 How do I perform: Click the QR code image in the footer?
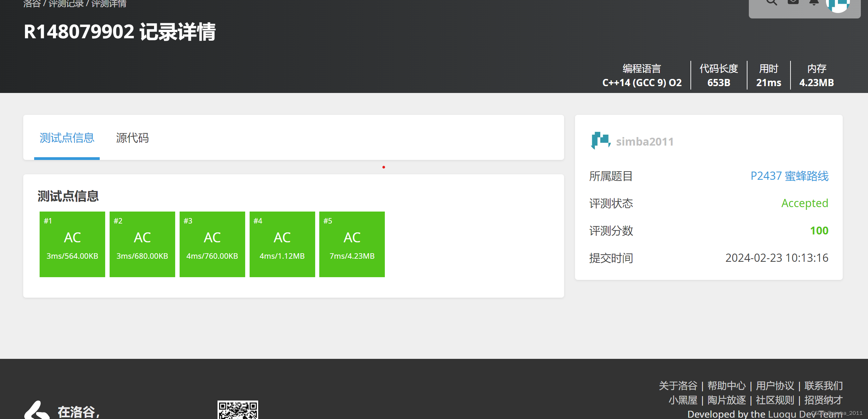click(x=238, y=410)
